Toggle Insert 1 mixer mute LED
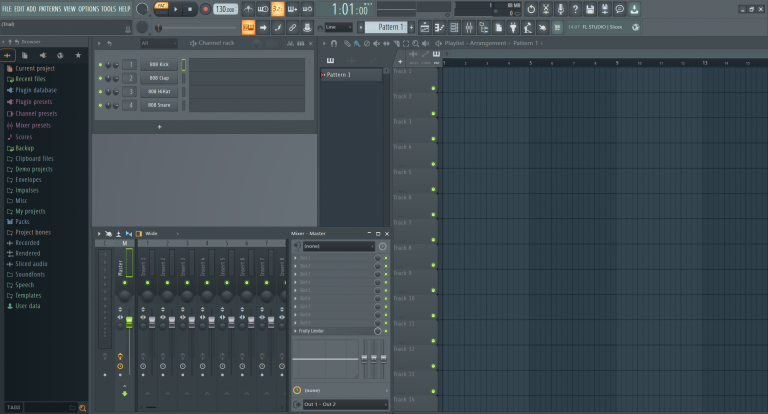Image resolution: width=768 pixels, height=414 pixels. click(x=147, y=283)
